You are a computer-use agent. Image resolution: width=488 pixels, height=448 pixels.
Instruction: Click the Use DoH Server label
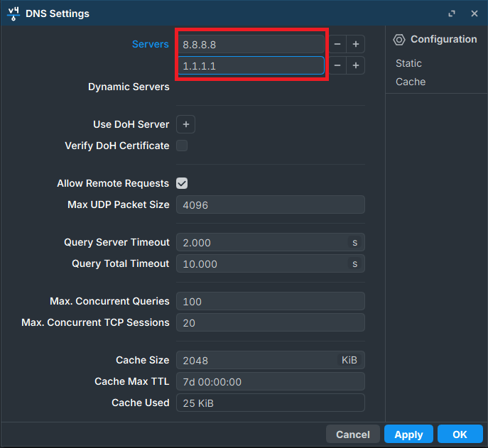(131, 124)
